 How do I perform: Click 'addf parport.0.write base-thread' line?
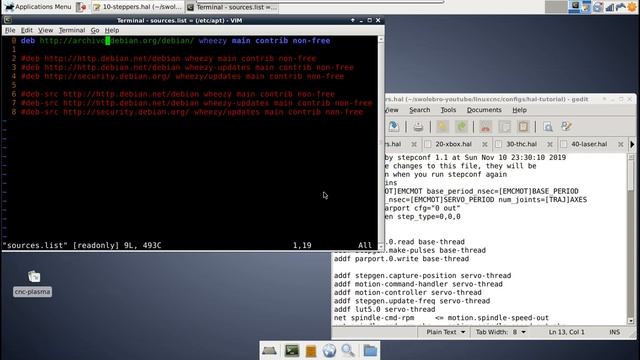pyautogui.click(x=401, y=259)
